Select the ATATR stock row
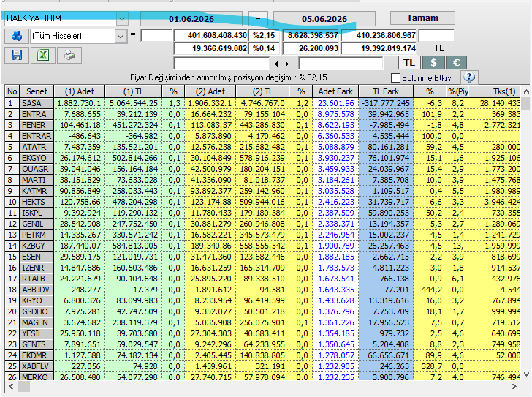 tap(262, 147)
